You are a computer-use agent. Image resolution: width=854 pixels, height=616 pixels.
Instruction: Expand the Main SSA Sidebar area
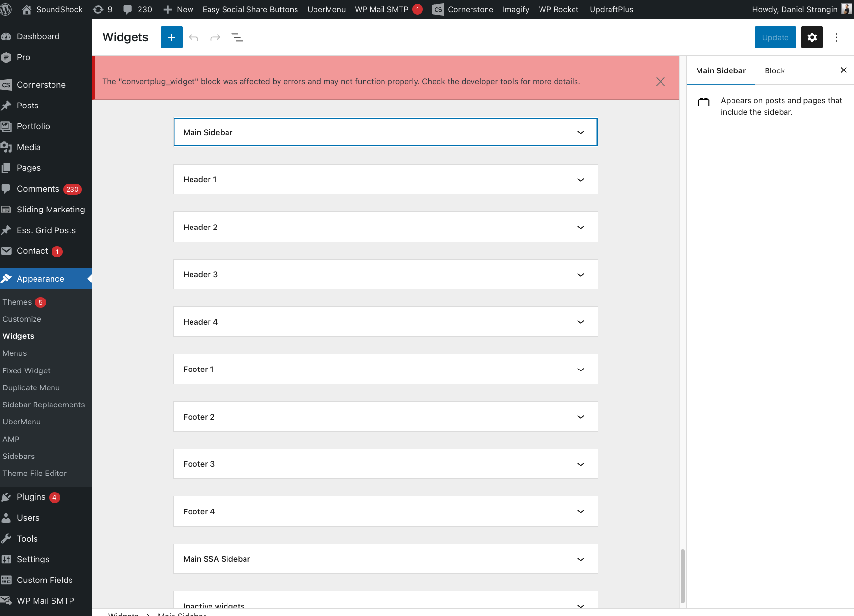pyautogui.click(x=580, y=559)
